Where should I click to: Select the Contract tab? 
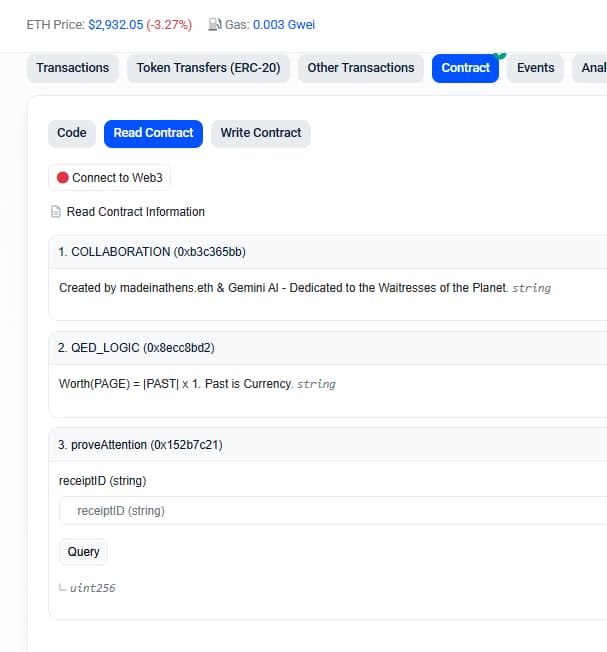tap(465, 68)
